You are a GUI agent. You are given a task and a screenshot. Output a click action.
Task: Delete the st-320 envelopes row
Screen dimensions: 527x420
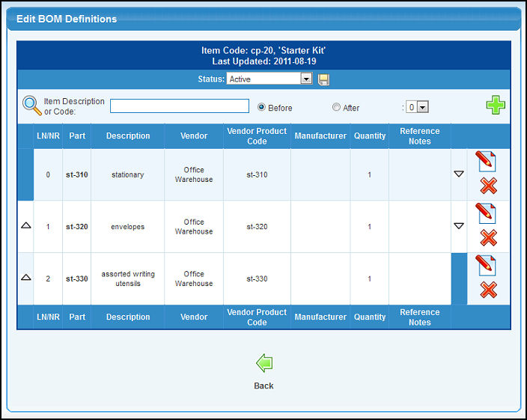pos(488,238)
